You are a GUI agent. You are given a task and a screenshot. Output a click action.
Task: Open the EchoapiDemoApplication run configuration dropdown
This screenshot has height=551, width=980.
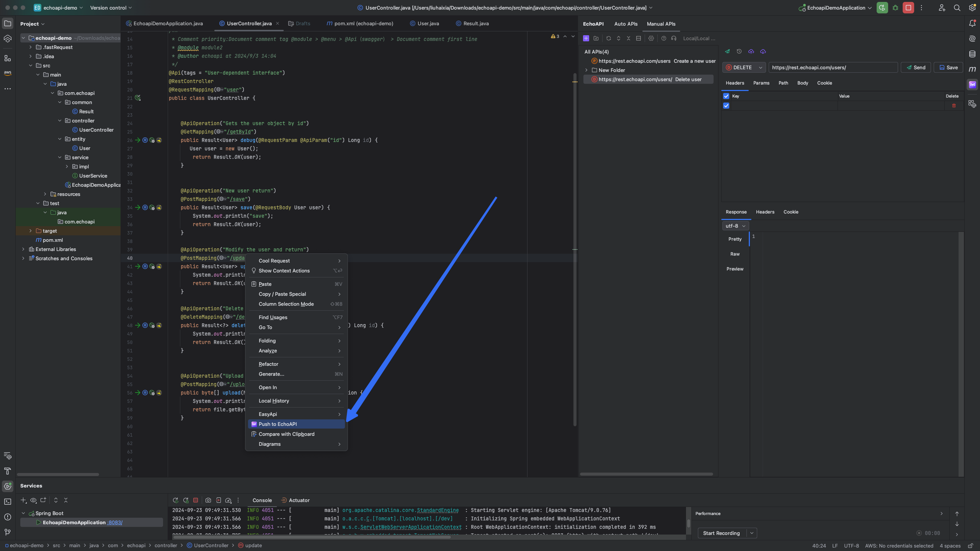pos(835,8)
